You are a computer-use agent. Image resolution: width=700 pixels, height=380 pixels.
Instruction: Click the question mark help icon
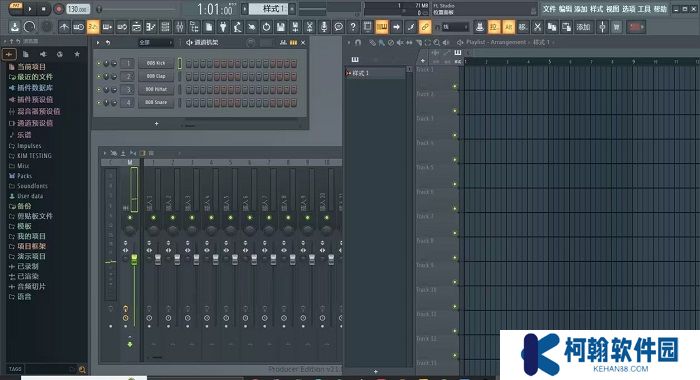click(x=353, y=27)
